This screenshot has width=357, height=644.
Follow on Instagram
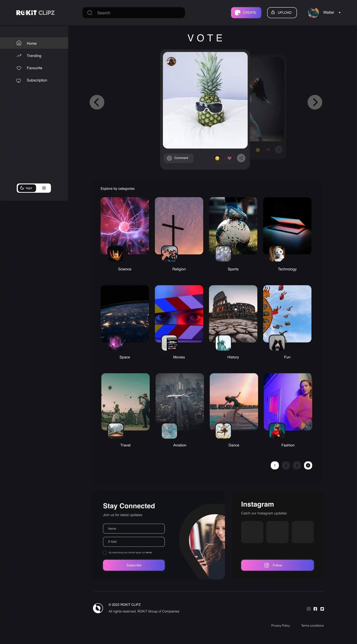(x=277, y=565)
